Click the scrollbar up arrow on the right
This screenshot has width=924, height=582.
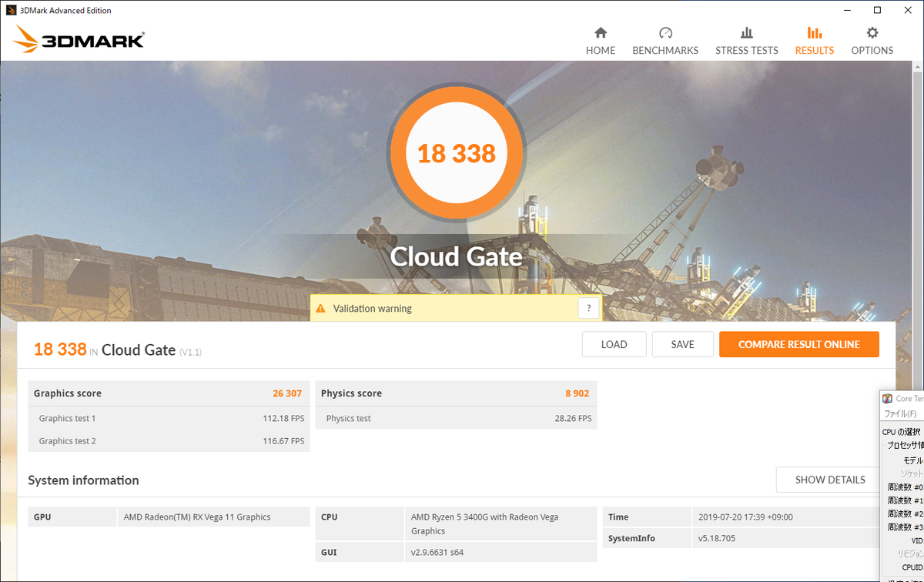pyautogui.click(x=917, y=69)
